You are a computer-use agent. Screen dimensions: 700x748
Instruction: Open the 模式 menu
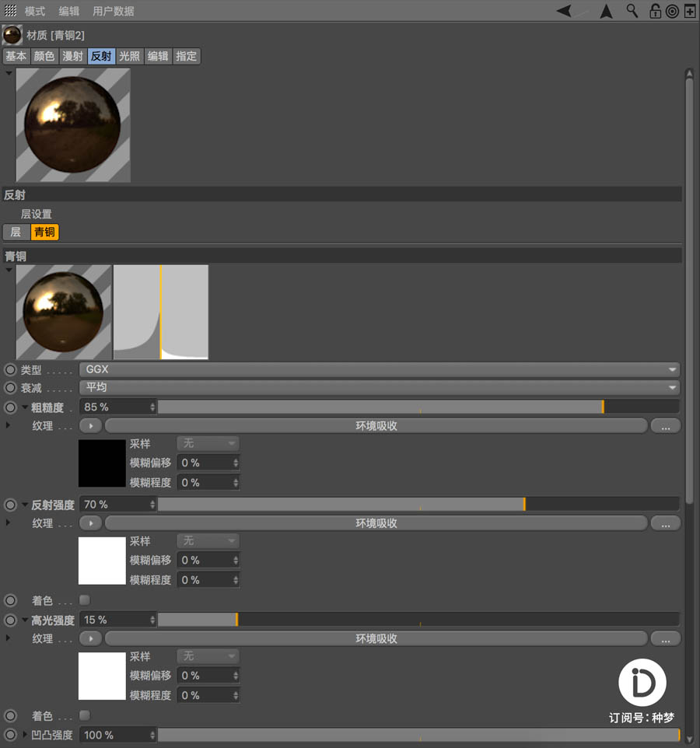(x=33, y=11)
